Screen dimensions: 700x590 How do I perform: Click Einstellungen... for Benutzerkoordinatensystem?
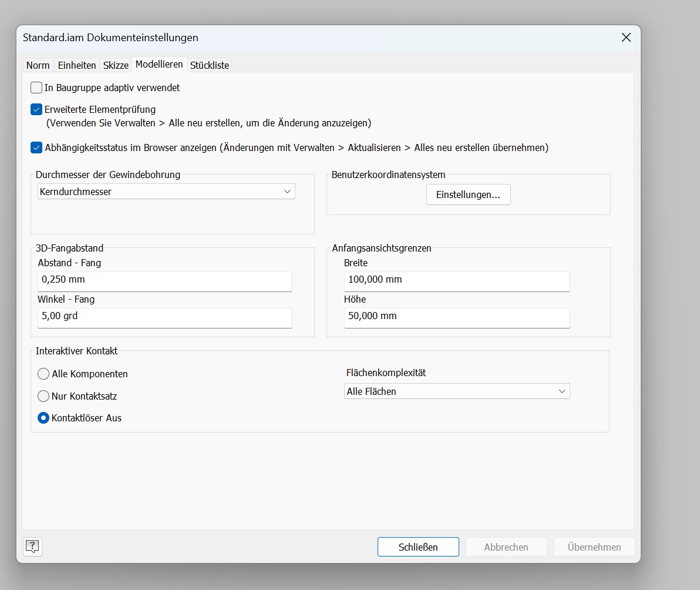tap(468, 195)
